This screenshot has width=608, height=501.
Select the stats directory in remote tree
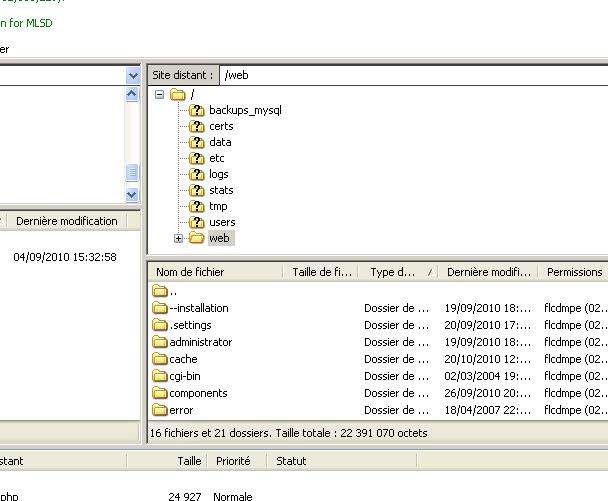pyautogui.click(x=221, y=190)
